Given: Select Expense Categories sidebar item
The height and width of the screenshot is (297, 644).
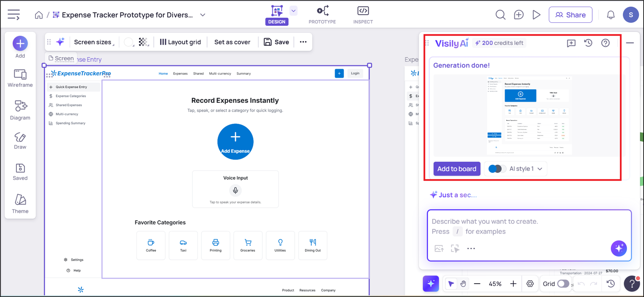Looking at the screenshot, I should [x=74, y=96].
